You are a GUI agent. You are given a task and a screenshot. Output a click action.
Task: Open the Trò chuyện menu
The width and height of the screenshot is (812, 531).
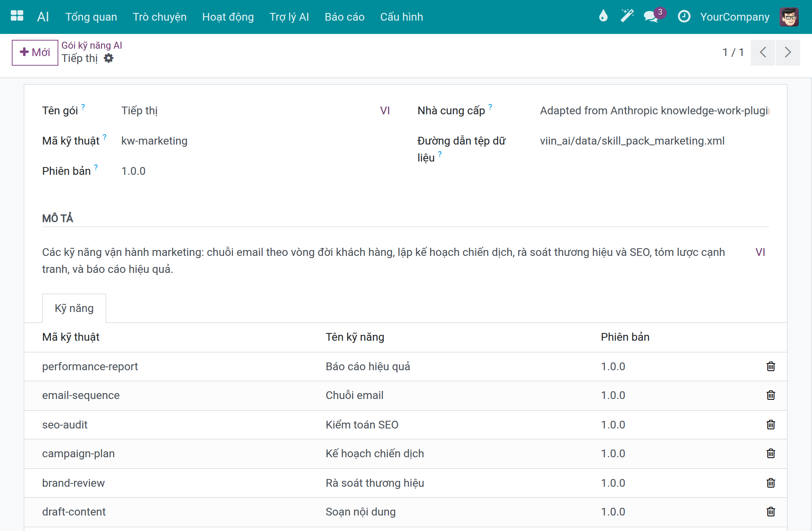coord(159,17)
